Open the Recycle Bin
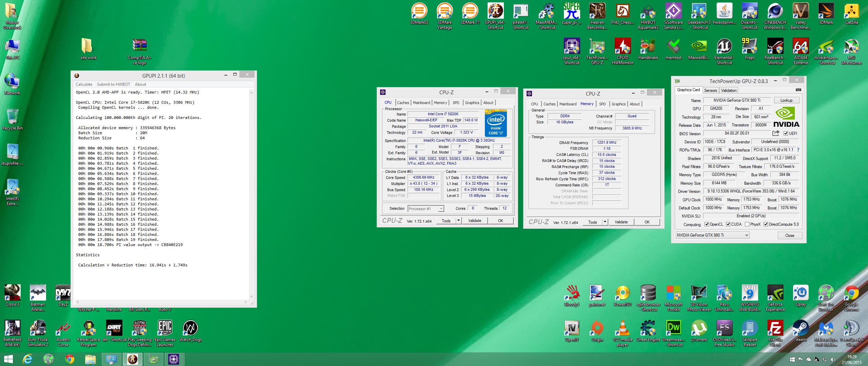 pyautogui.click(x=12, y=119)
